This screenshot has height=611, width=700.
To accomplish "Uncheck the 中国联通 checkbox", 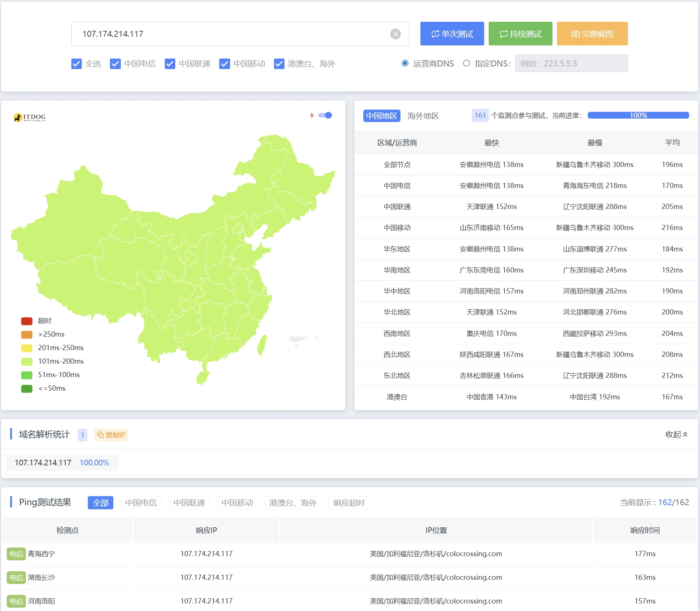I will [170, 64].
